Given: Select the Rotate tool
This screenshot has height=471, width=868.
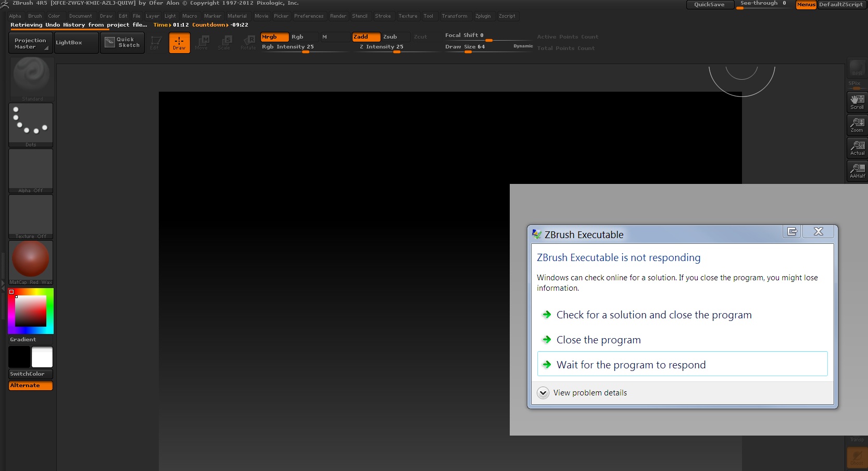Looking at the screenshot, I should [x=248, y=43].
